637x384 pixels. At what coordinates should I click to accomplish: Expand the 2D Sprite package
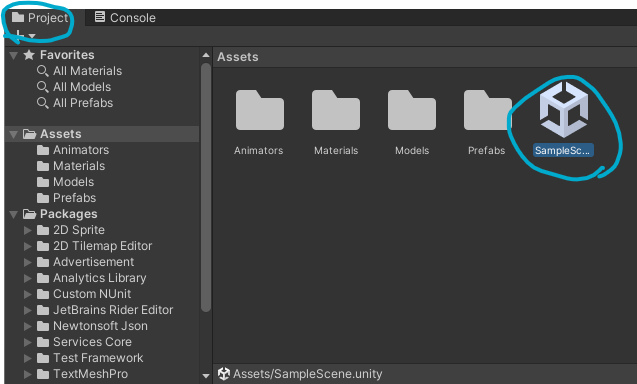pos(28,230)
